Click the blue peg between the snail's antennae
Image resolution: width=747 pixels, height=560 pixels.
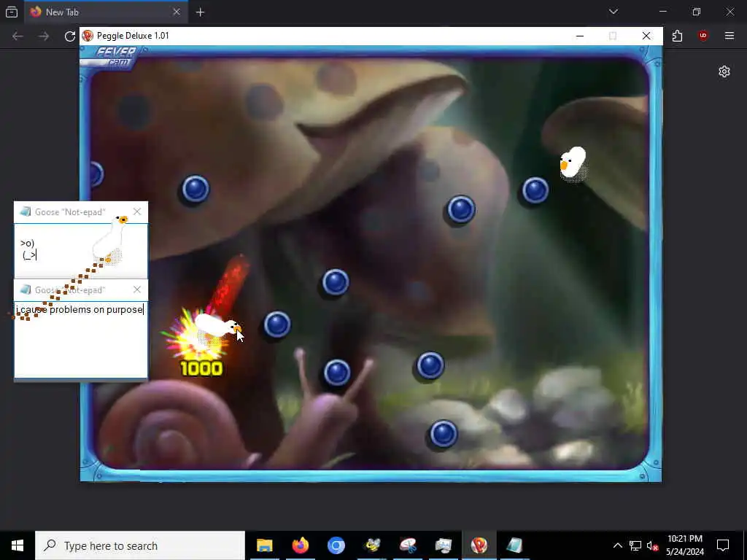click(x=337, y=372)
